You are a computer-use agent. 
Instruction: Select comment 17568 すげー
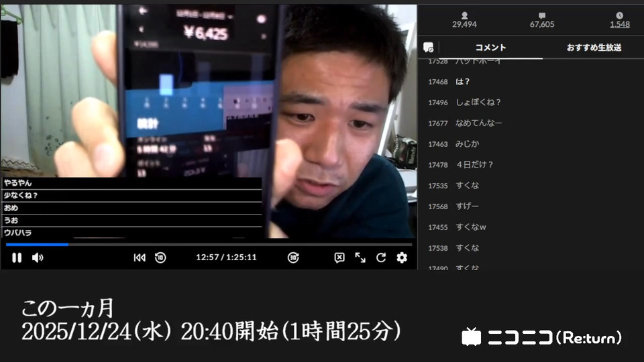(x=531, y=206)
